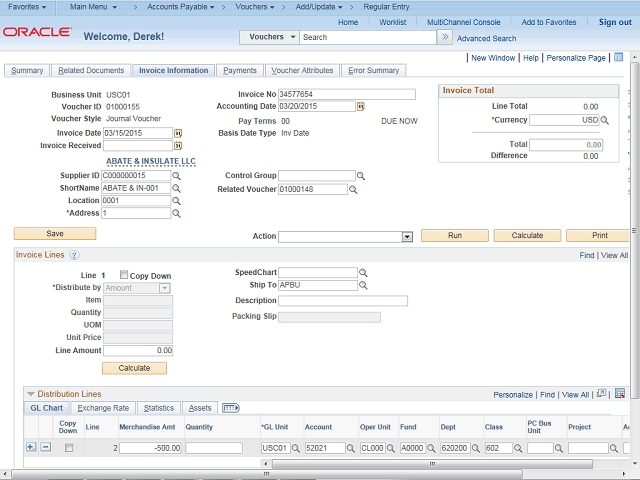
Task: Collapse the Distribution Lines section
Action: 30,394
